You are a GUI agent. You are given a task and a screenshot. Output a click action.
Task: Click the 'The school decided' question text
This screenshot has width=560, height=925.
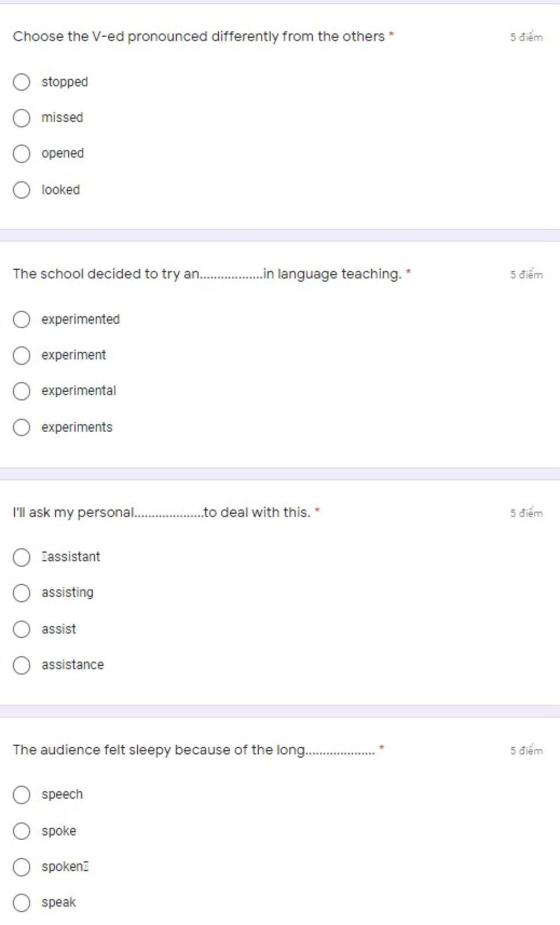coord(207,274)
